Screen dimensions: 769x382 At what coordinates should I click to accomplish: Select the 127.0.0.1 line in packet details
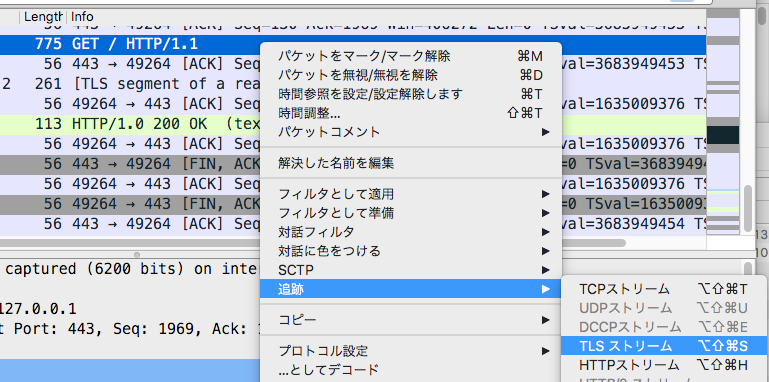[38, 309]
